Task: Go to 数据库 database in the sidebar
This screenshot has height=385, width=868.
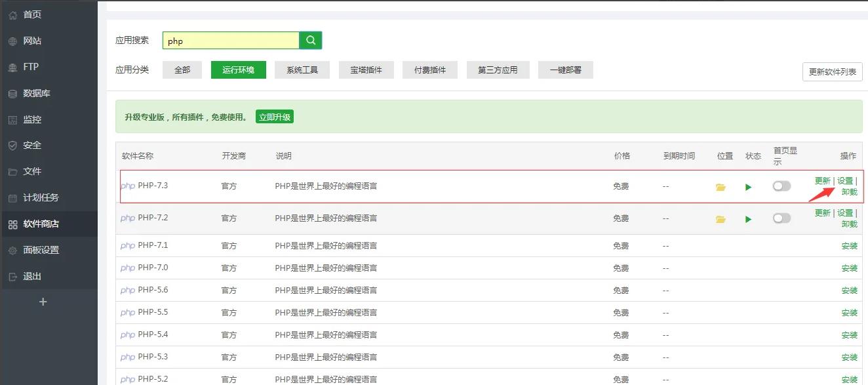Action: pos(36,93)
